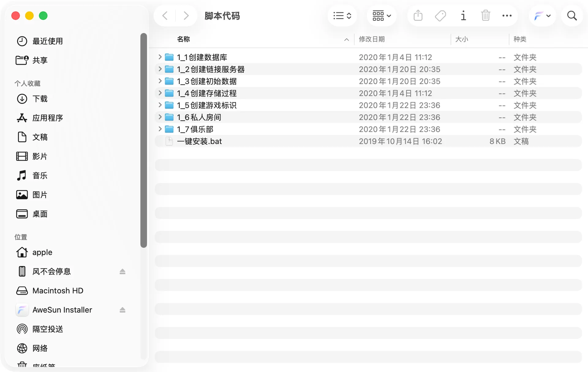
Task: Select the 1_7俱乐部 folder icon
Action: [x=169, y=129]
